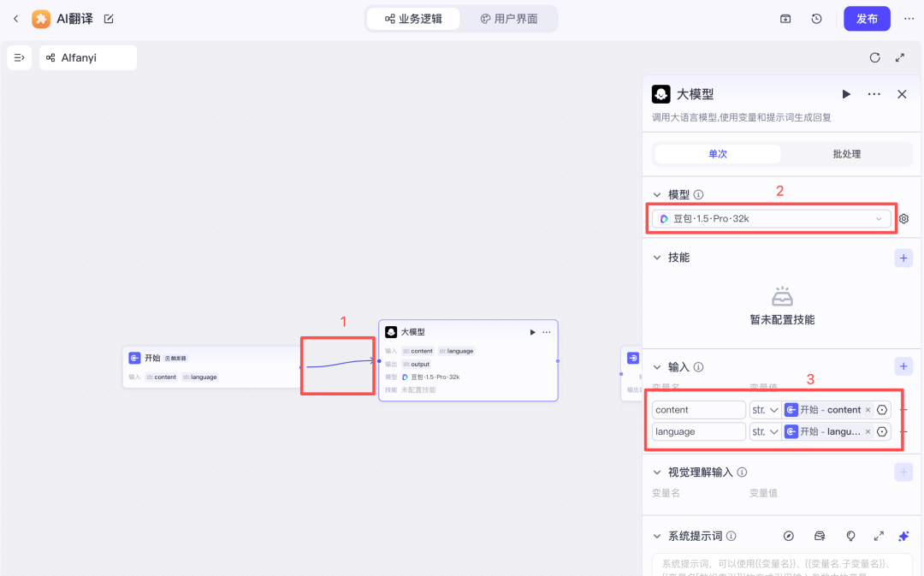
Task: Add a skill with the 技能 plus button
Action: pyautogui.click(x=903, y=258)
